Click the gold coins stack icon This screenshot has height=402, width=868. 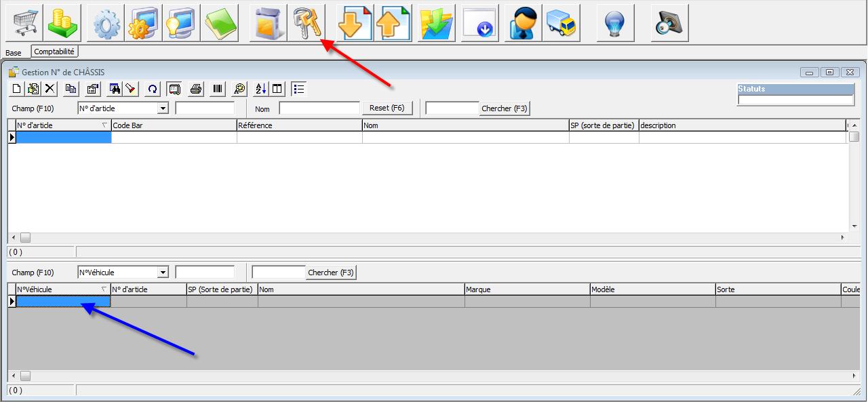[62, 23]
